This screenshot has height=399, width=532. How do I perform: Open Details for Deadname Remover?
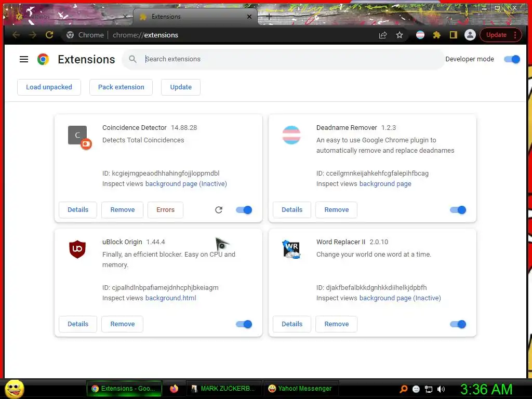[292, 210]
